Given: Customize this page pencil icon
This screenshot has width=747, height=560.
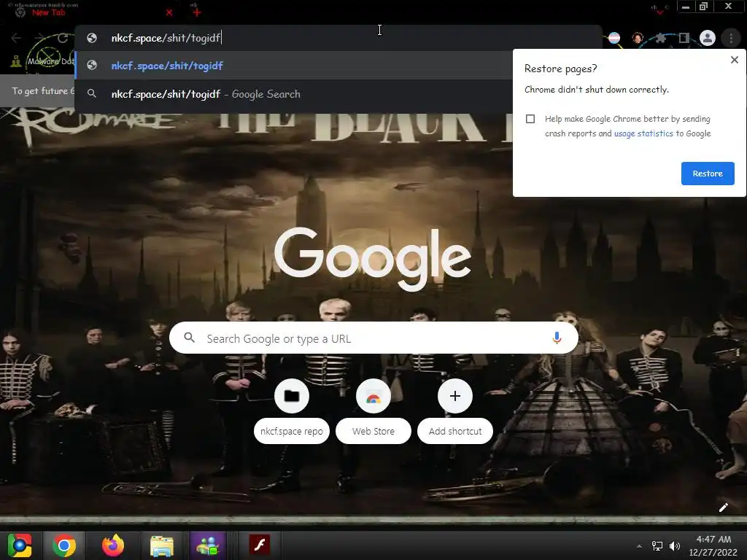Looking at the screenshot, I should pos(723,507).
